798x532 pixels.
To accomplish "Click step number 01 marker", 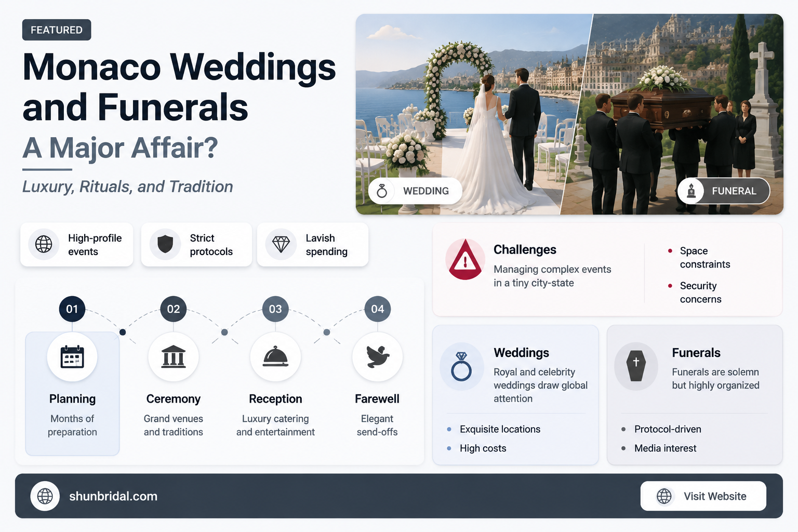I will (72, 309).
